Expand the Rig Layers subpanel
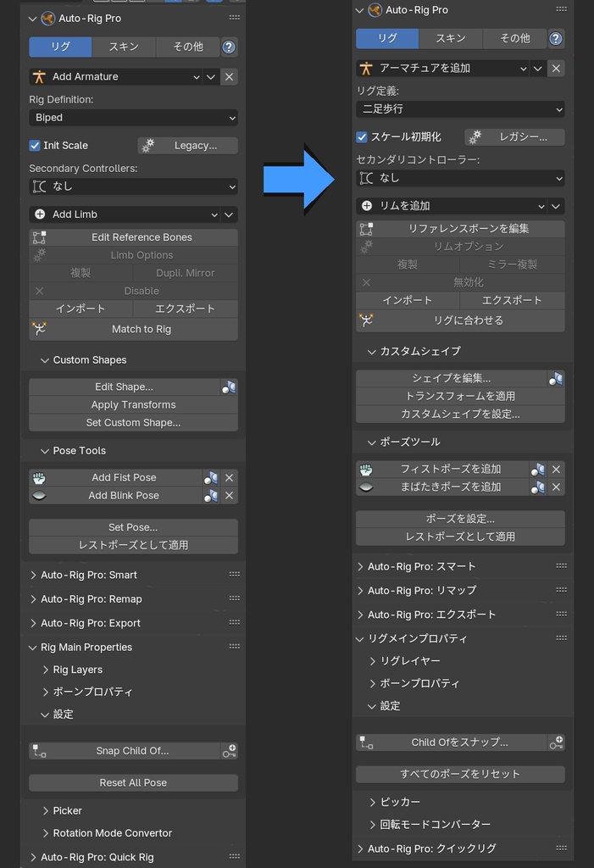The height and width of the screenshot is (868, 594). point(46,670)
